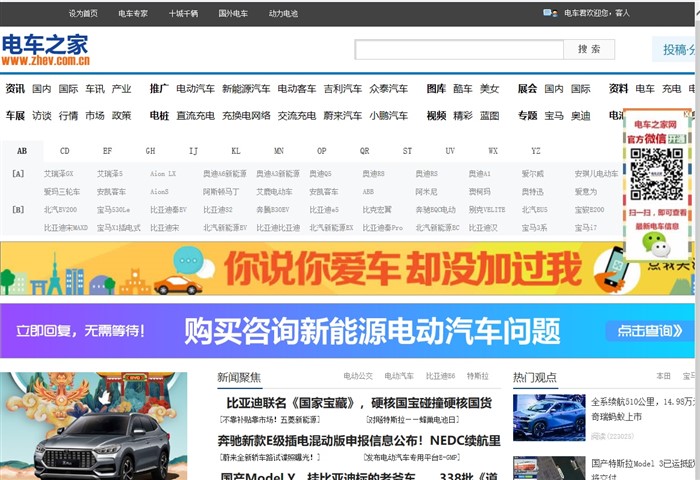Viewport: 700px width, 480px height.
Task: Select the EF brand letter tab
Action: [108, 151]
